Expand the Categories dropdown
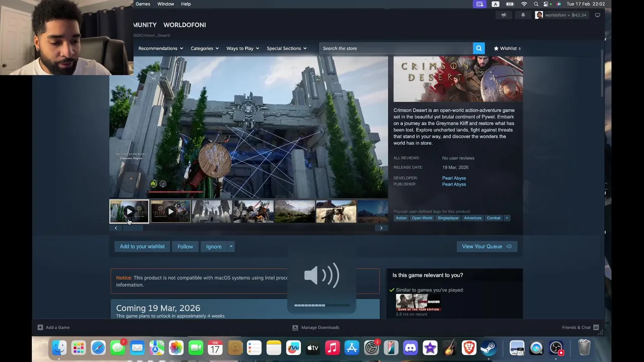Screen dimensions: 644x362 click(205, 48)
